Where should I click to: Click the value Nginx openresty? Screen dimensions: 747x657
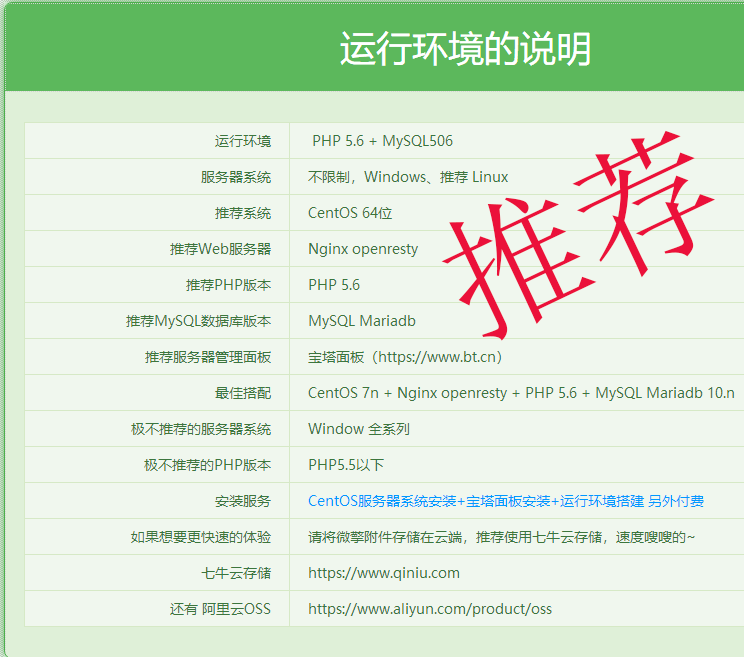tap(363, 249)
